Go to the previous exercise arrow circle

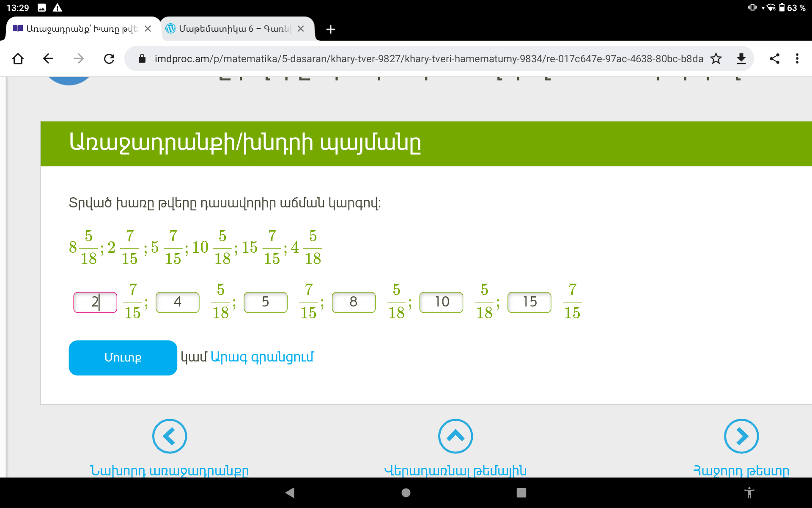pos(170,436)
